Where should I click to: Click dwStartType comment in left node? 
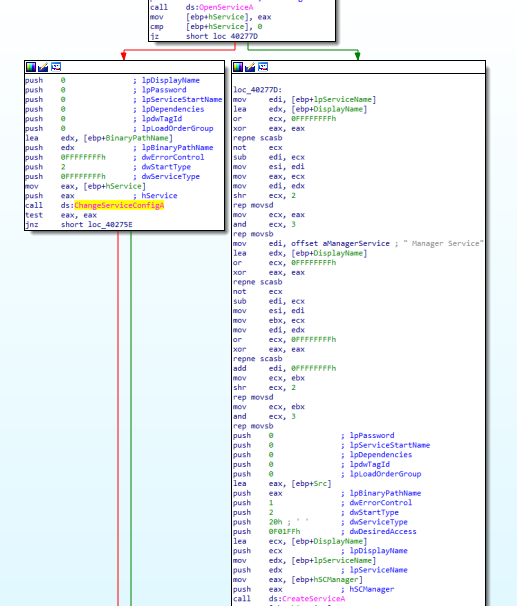pyautogui.click(x=166, y=167)
